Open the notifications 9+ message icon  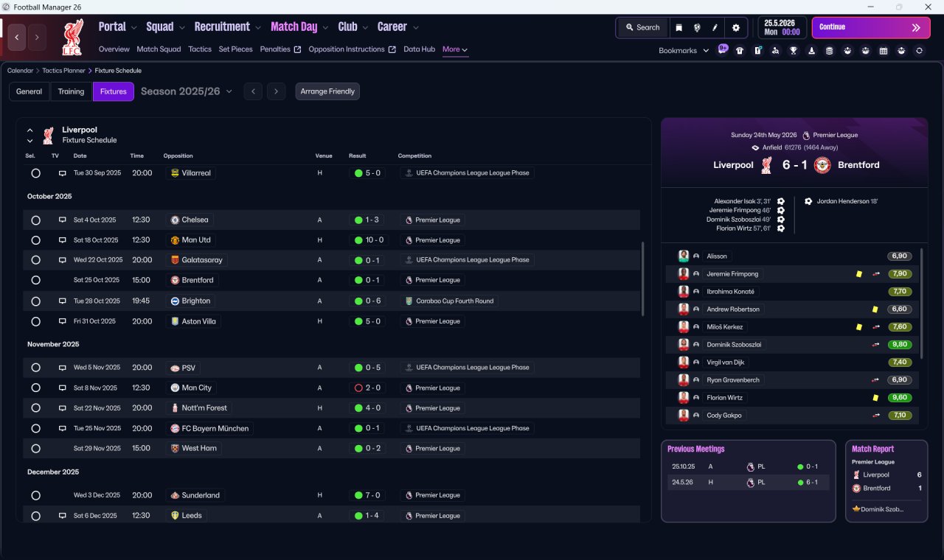[723, 49]
